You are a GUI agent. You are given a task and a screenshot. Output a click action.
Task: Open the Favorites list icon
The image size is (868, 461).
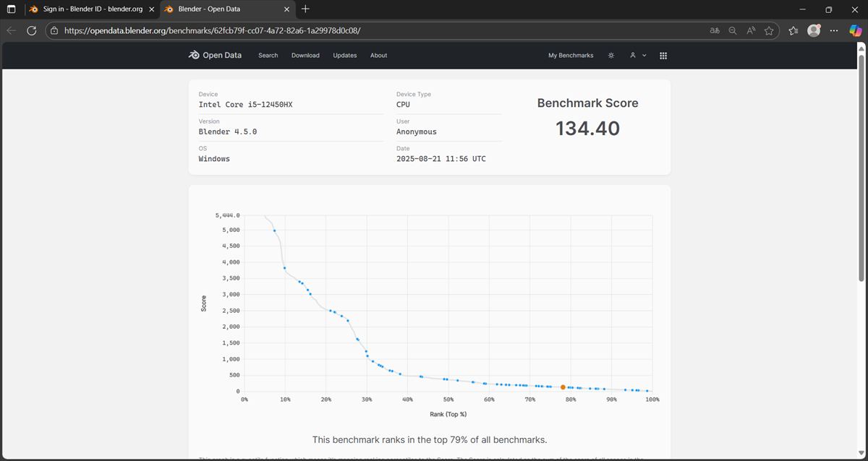tap(793, 31)
